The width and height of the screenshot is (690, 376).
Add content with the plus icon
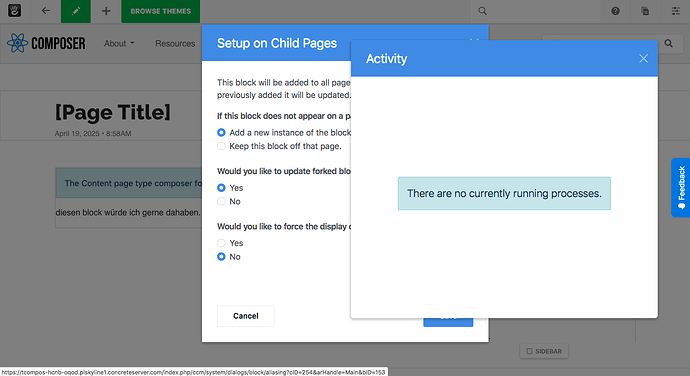pyautogui.click(x=106, y=11)
